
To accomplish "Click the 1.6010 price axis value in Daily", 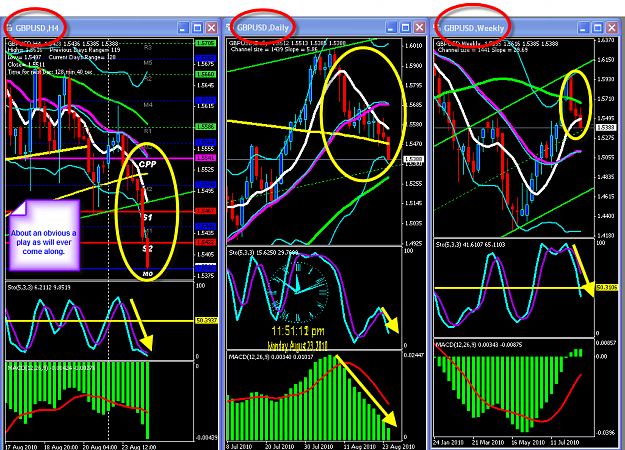I will click(x=413, y=46).
